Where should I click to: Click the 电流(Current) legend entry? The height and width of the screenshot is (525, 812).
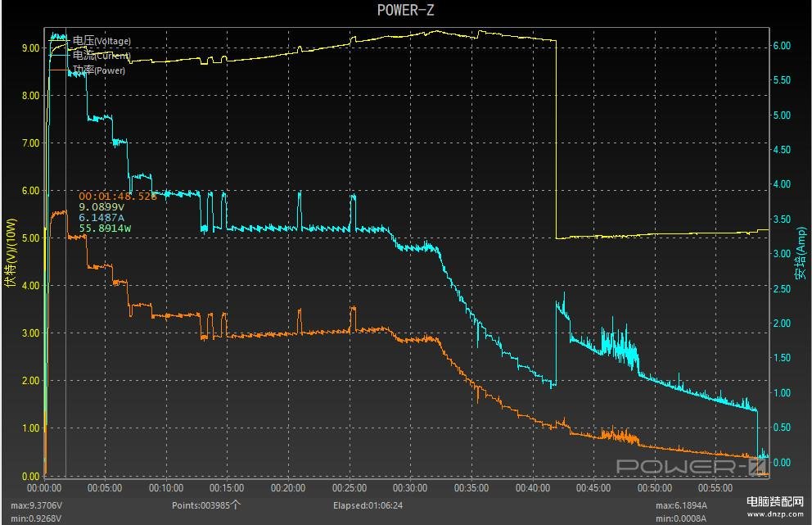90,55
